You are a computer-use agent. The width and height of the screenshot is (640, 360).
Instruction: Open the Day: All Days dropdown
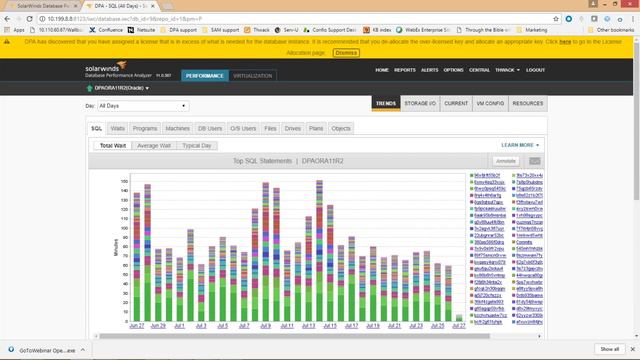[143, 106]
